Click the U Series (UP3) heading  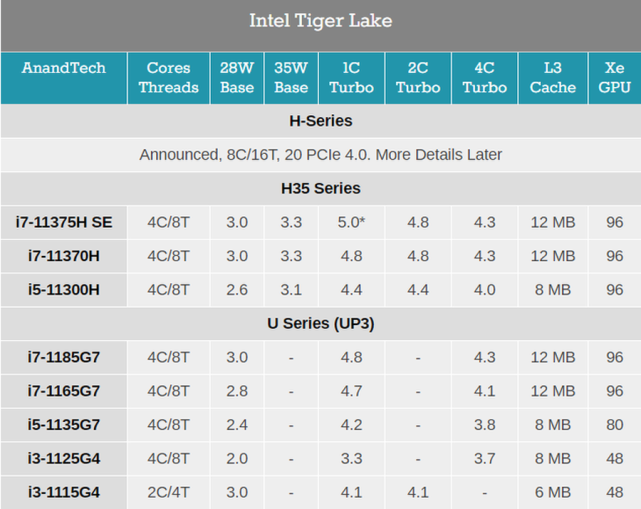[x=320, y=323]
